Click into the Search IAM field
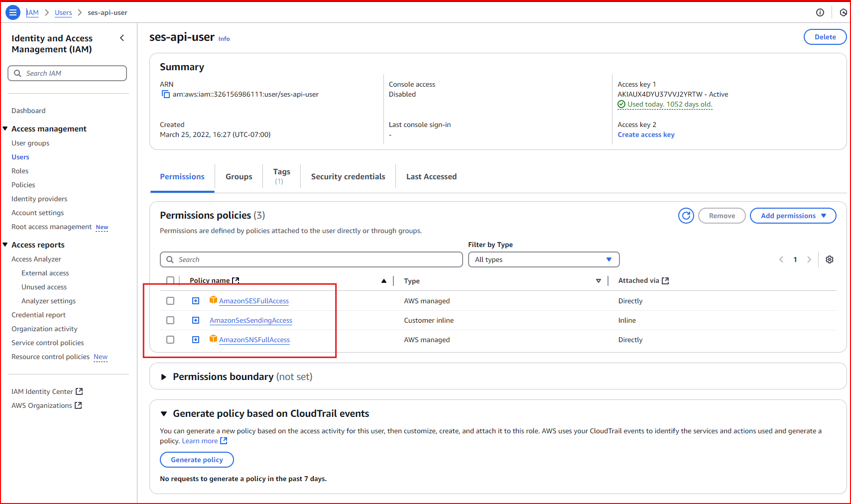Image resolution: width=851 pixels, height=504 pixels. pos(67,73)
